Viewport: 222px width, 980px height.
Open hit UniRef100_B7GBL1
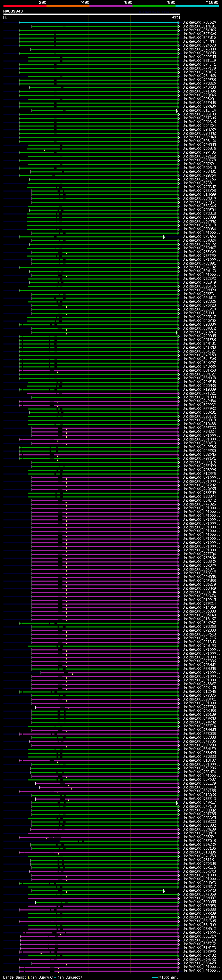tap(199, 183)
